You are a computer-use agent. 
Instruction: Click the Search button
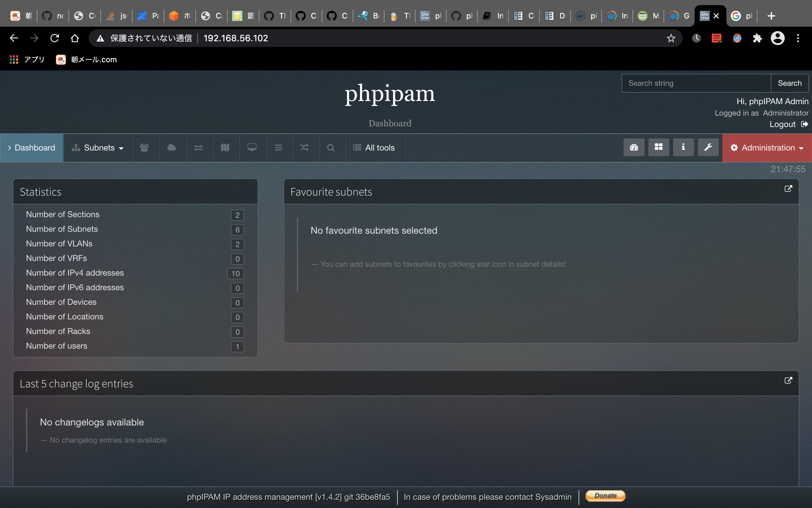pyautogui.click(x=789, y=83)
